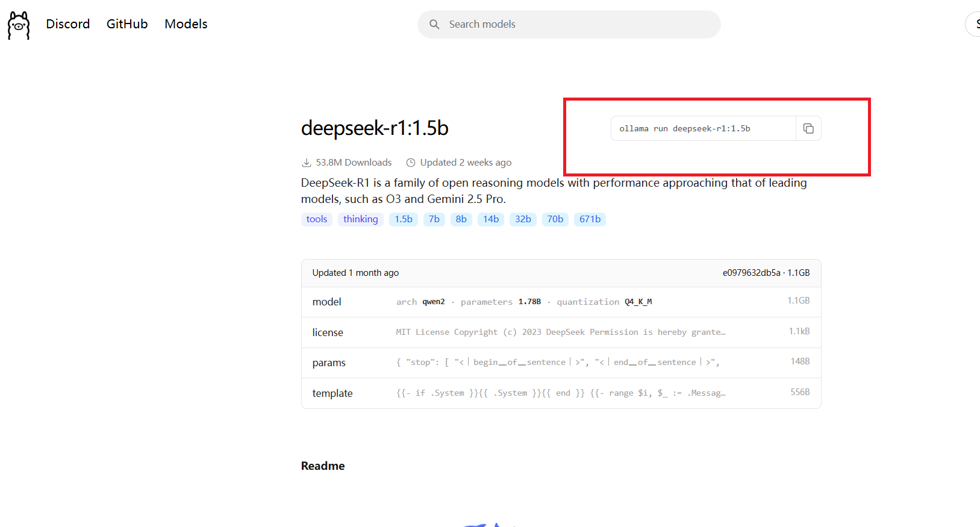The width and height of the screenshot is (980, 527).
Task: Open the model file row
Action: pos(561,302)
